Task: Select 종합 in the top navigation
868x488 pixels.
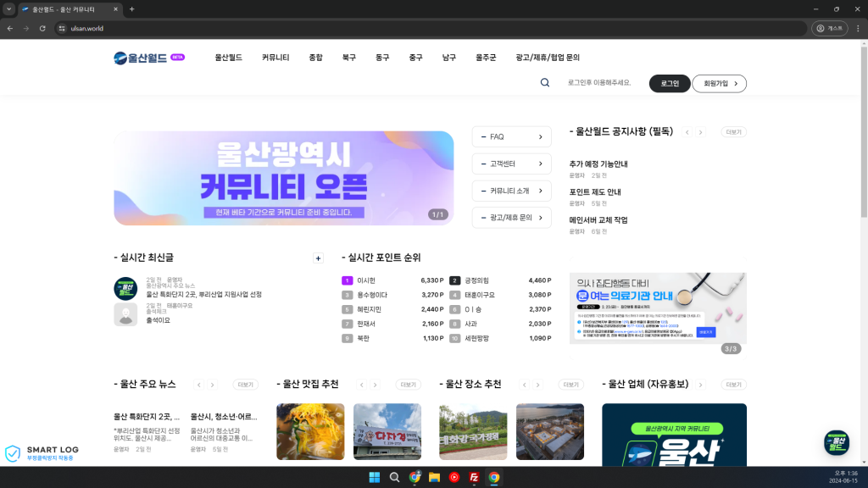Action: click(315, 58)
